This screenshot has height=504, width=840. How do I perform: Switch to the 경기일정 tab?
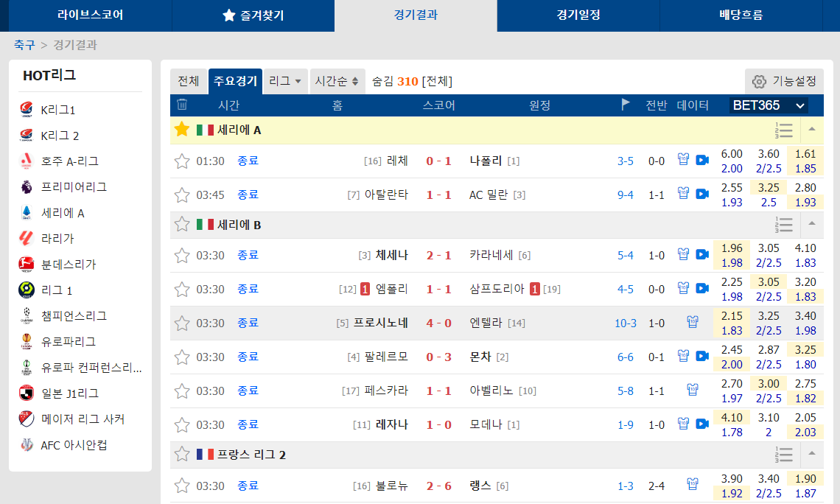pyautogui.click(x=577, y=15)
